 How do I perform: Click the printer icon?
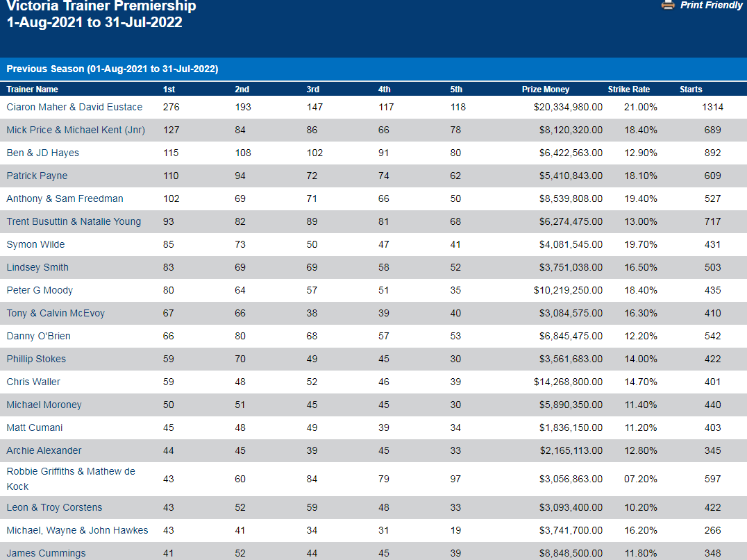(x=668, y=5)
